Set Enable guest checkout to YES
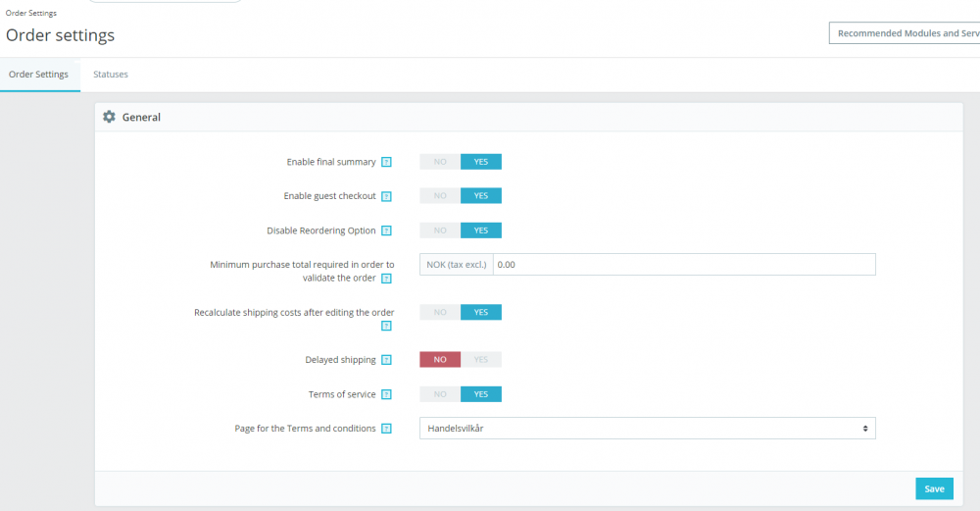 click(480, 196)
